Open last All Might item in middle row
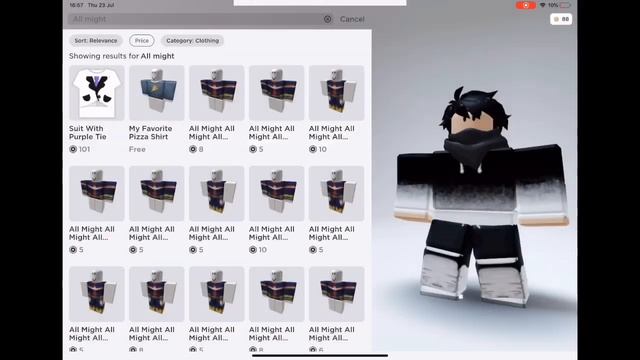Image resolution: width=640 pixels, height=360 pixels. coord(337,193)
